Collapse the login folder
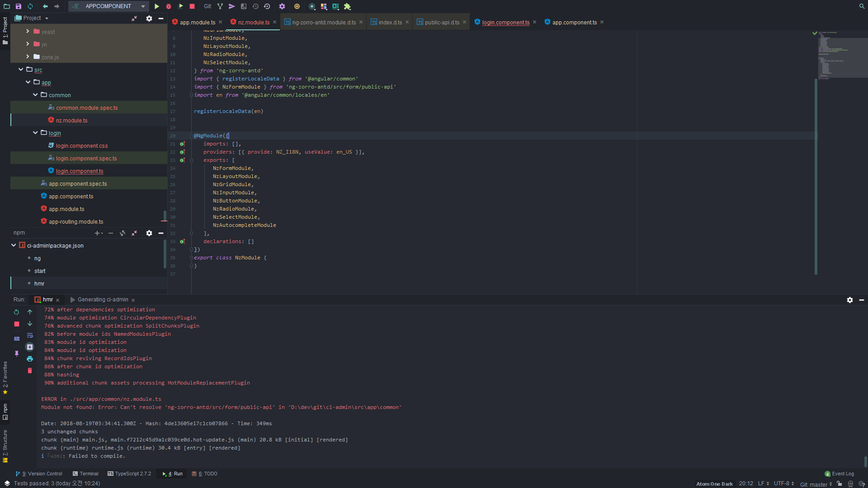This screenshot has height=488, width=868. tap(35, 132)
